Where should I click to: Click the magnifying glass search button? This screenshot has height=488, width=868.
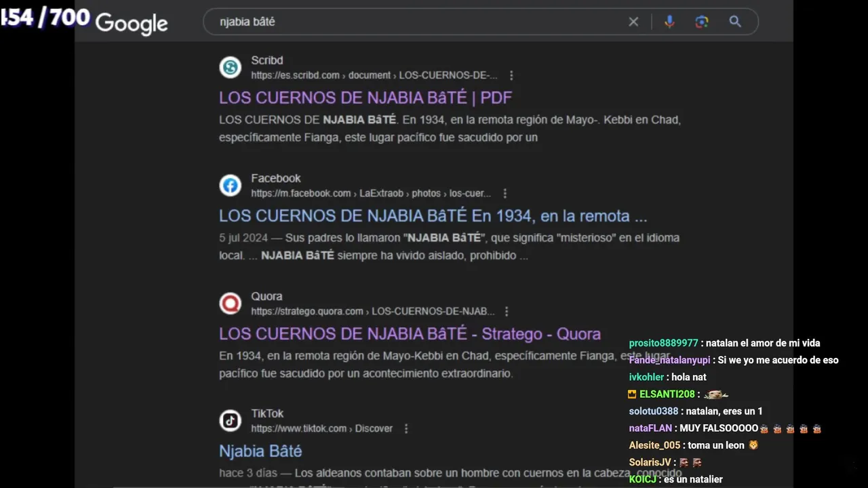(735, 22)
